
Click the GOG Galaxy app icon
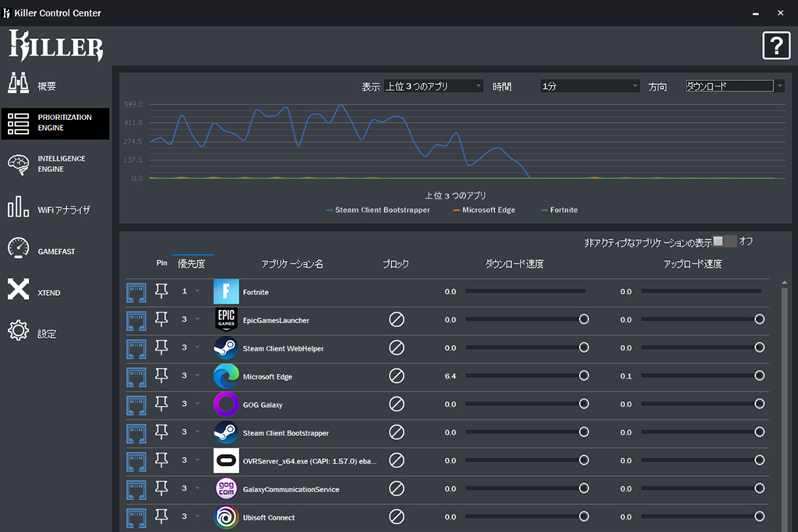(x=225, y=404)
